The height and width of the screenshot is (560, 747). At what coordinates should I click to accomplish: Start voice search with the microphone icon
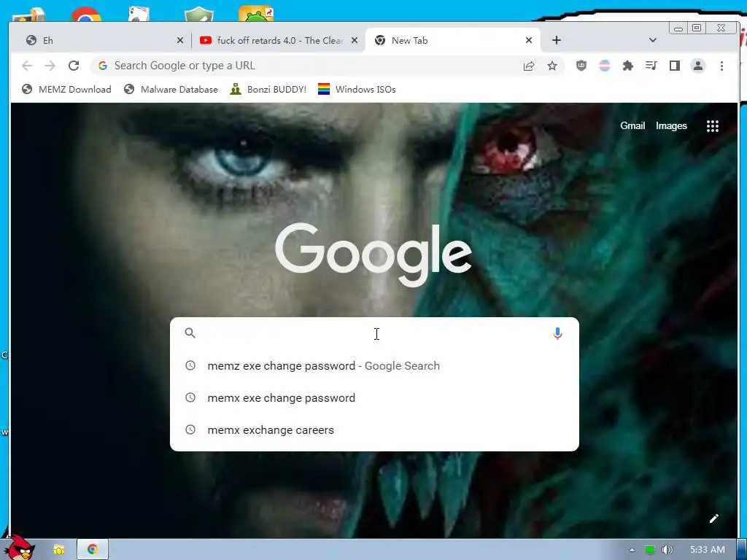click(x=557, y=333)
